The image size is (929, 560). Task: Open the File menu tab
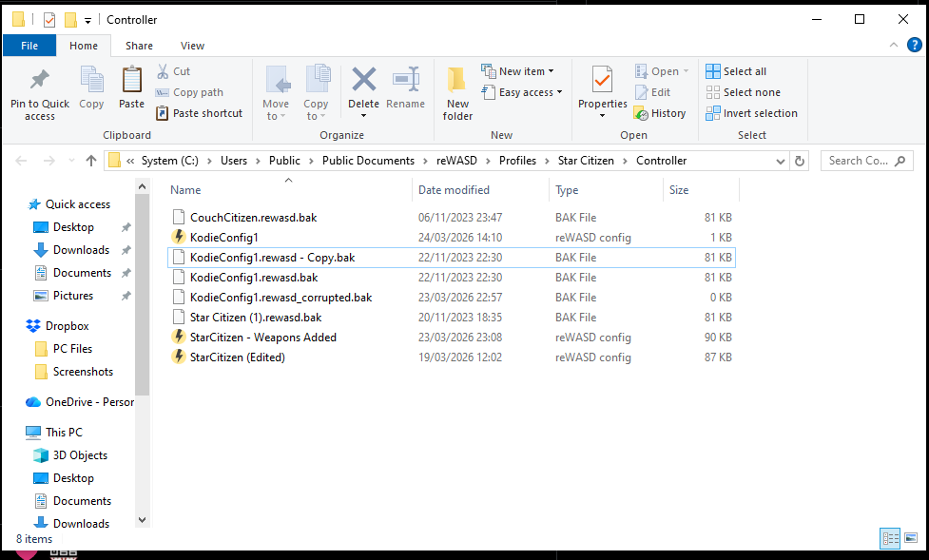coord(29,46)
